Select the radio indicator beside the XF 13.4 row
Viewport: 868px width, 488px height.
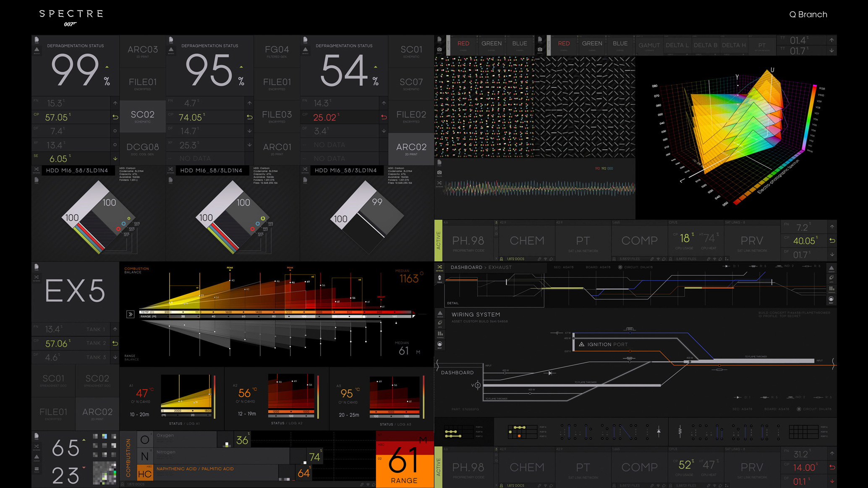point(115,145)
